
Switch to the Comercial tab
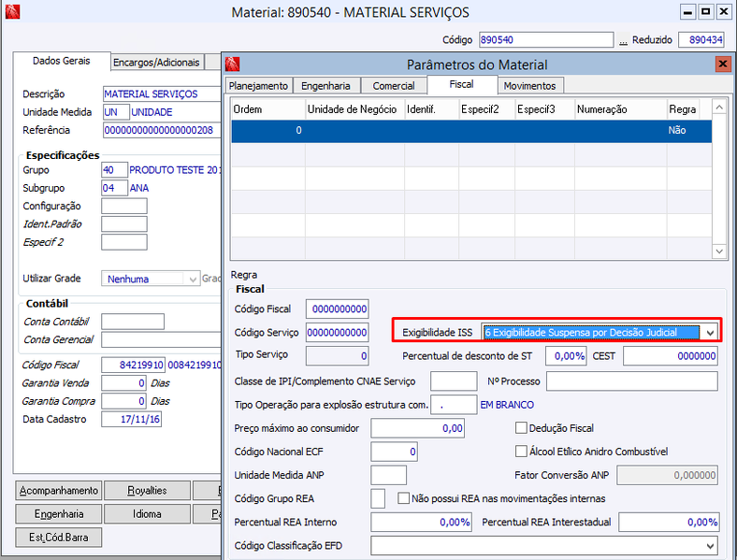click(x=394, y=86)
